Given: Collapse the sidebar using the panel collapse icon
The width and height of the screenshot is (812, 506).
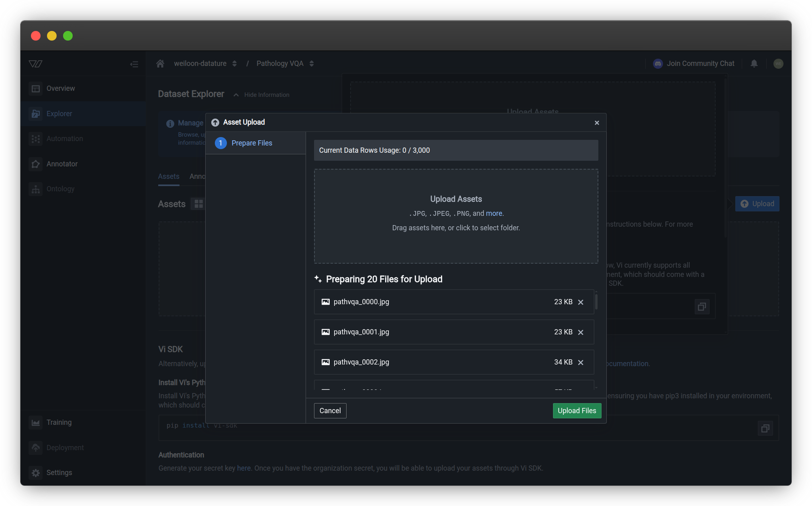Looking at the screenshot, I should point(134,64).
